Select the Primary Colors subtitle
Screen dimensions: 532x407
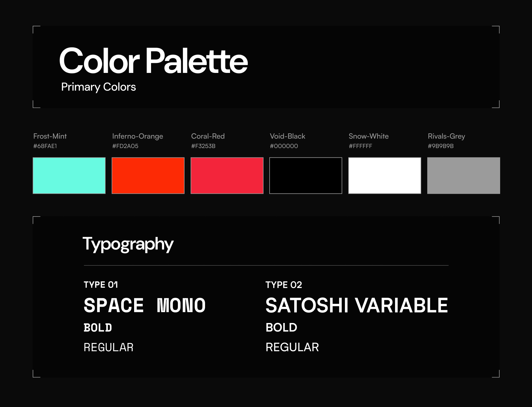coord(98,87)
